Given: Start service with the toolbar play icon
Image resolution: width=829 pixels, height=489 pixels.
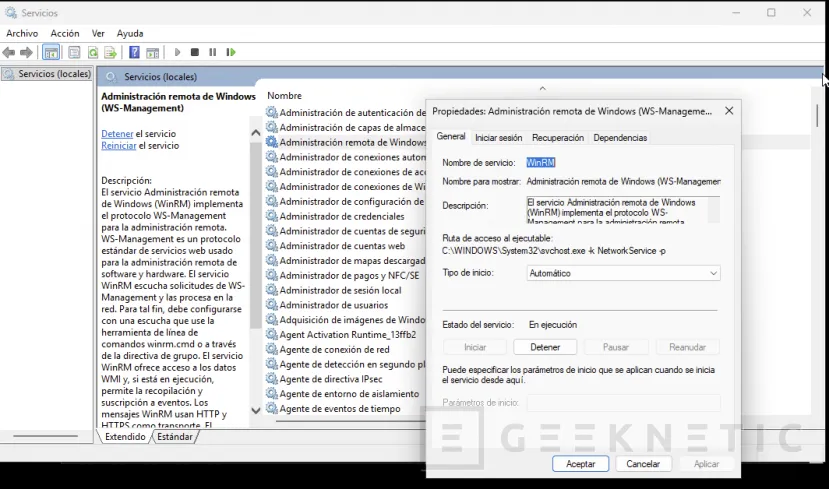Looking at the screenshot, I should [x=177, y=52].
